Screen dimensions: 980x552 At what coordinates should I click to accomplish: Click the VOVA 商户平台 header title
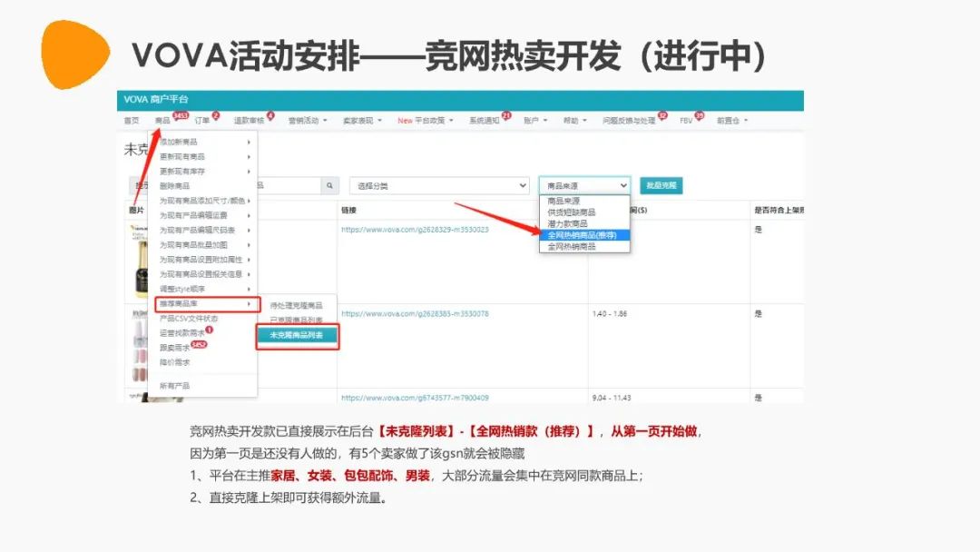tap(156, 99)
